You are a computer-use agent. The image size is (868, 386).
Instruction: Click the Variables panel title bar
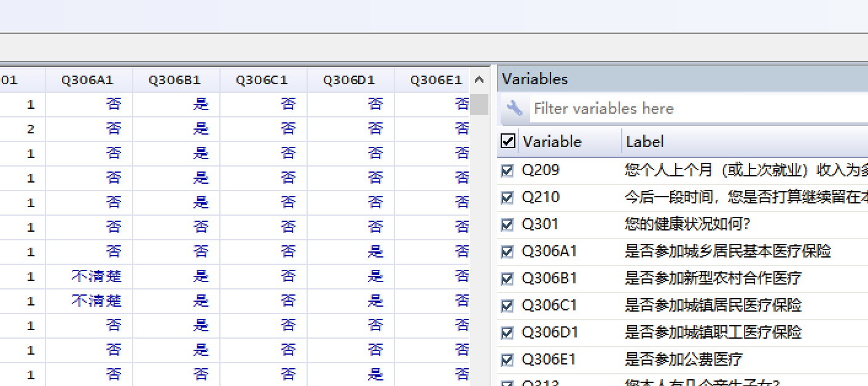(676, 79)
